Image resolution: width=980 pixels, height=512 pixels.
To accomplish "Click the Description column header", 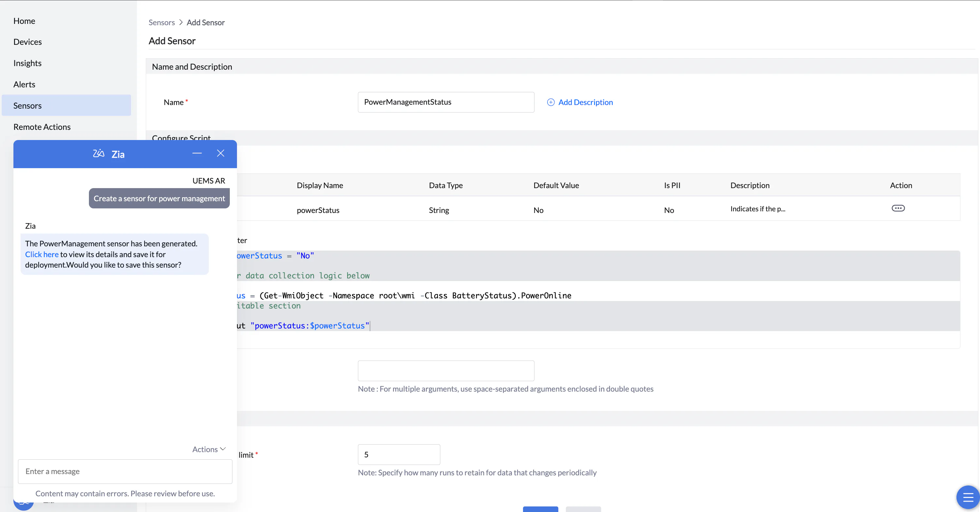I will pos(750,185).
